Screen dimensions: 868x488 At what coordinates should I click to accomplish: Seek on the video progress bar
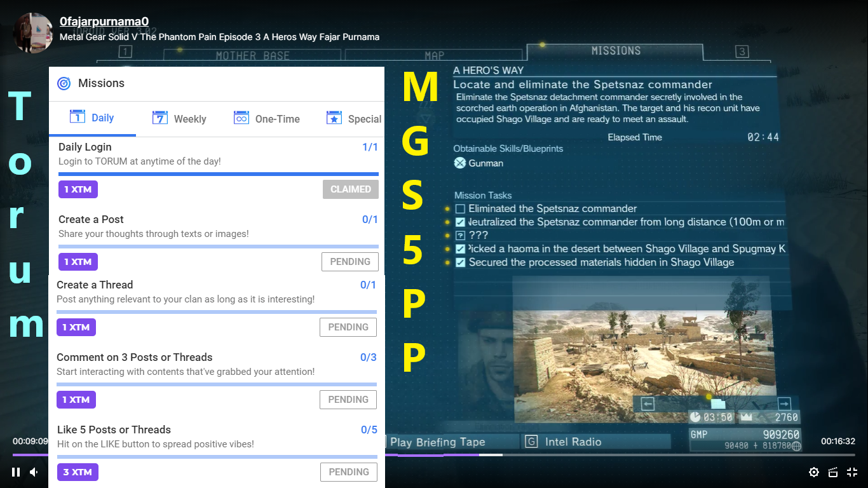tap(434, 455)
